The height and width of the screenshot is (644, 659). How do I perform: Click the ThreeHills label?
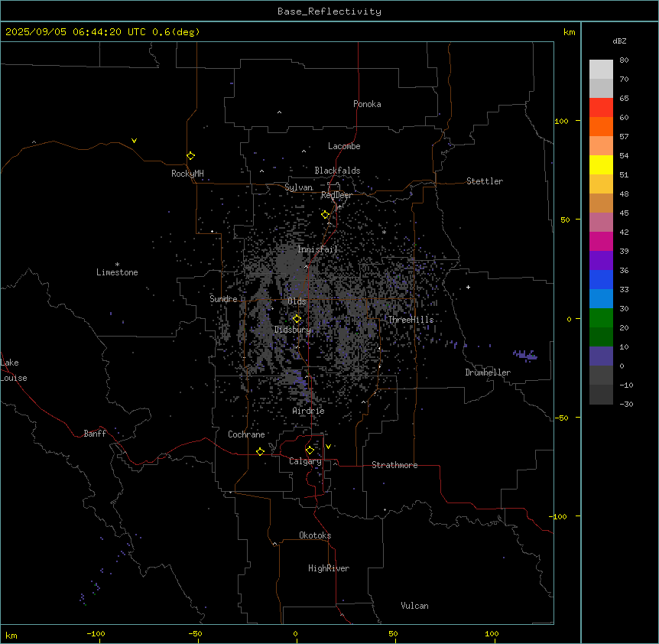click(x=411, y=320)
